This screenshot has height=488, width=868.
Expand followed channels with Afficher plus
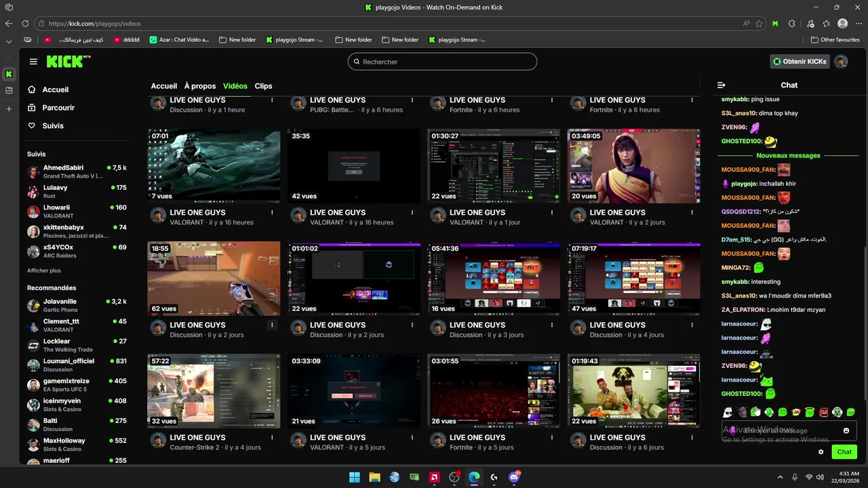44,270
